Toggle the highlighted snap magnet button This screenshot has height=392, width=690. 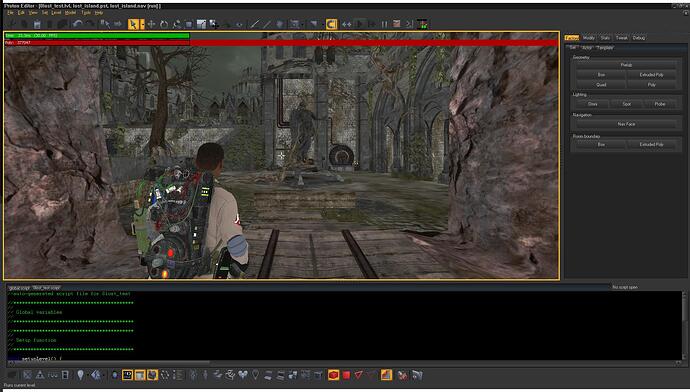[x=331, y=24]
